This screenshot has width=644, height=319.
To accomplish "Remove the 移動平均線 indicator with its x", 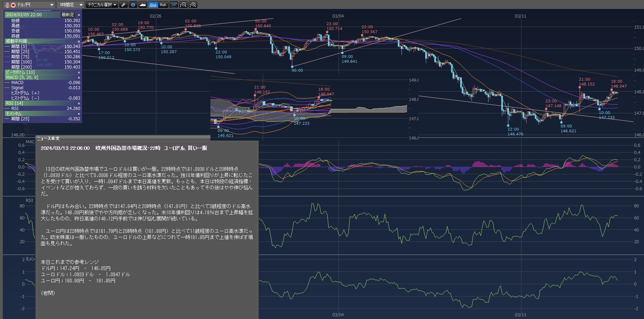I will (x=79, y=41).
